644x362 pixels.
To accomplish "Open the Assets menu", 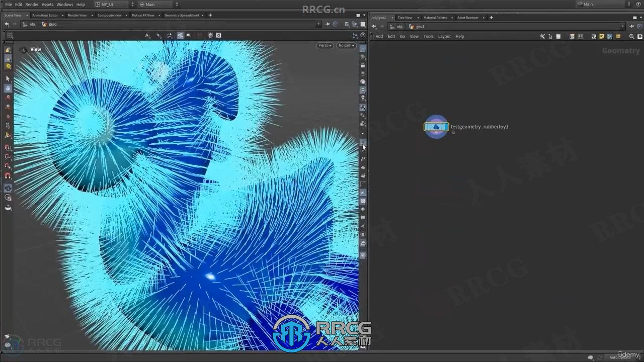I will (47, 5).
